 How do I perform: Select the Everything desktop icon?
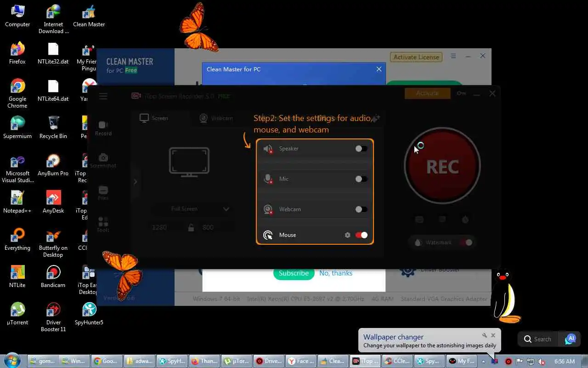point(17,239)
